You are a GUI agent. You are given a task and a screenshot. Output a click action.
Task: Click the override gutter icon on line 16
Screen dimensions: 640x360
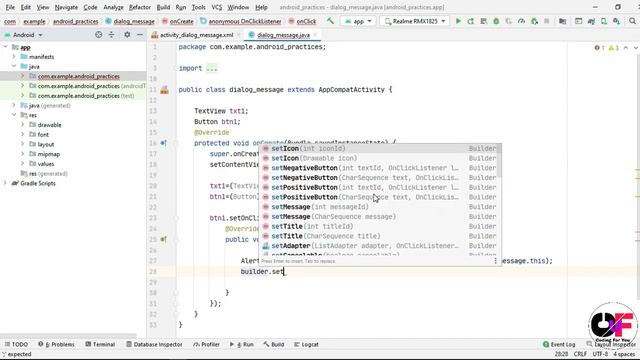click(164, 143)
